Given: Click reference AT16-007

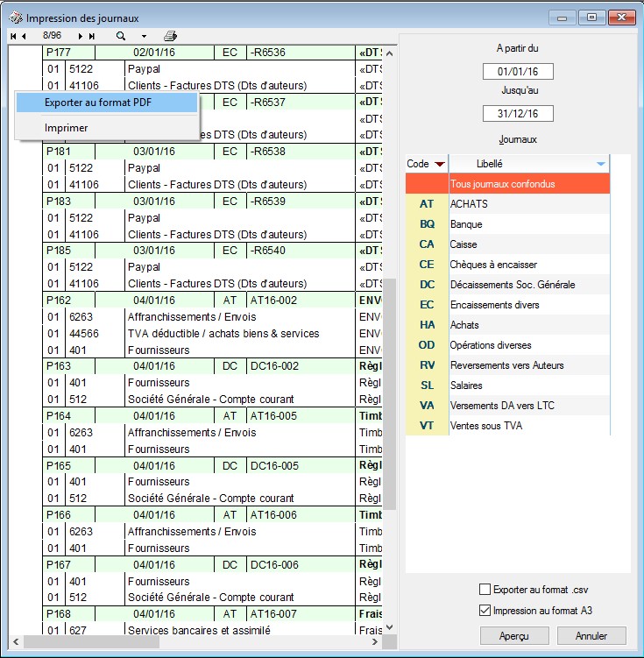Looking at the screenshot, I should (x=273, y=614).
